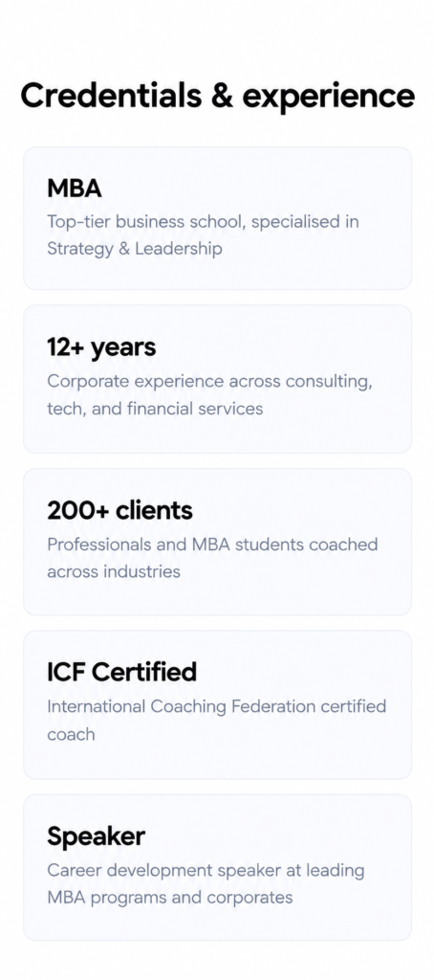Tap the ICF Certified card background
The height and width of the screenshot is (980, 434).
pyautogui.click(x=217, y=704)
